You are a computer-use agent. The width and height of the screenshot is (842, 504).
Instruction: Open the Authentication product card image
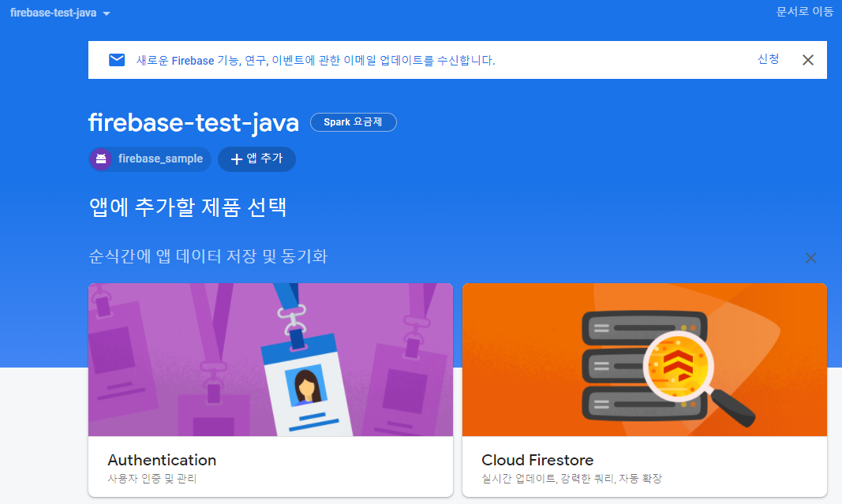pyautogui.click(x=271, y=360)
